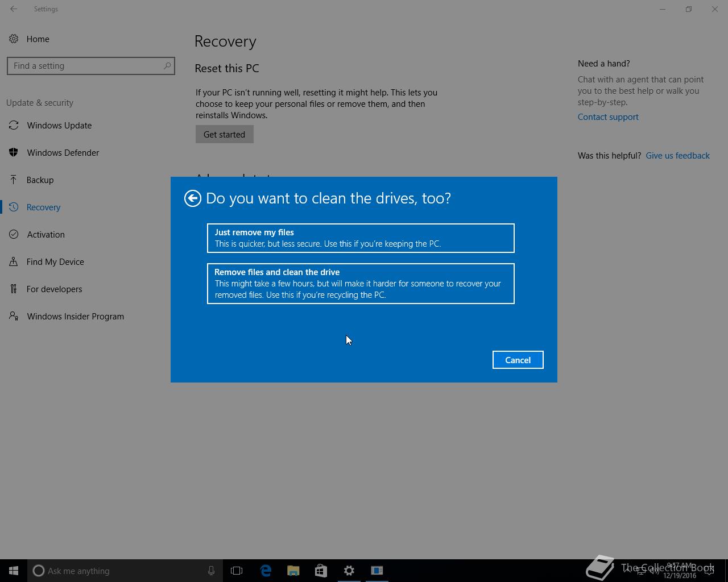Open Activation settings page
Screen dimensions: 728x582
(x=45, y=235)
